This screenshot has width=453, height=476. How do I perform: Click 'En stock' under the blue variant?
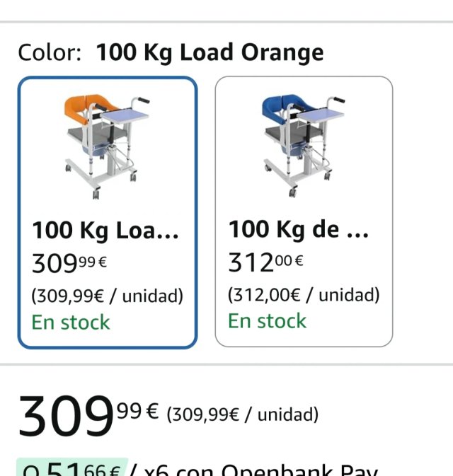[267, 321]
